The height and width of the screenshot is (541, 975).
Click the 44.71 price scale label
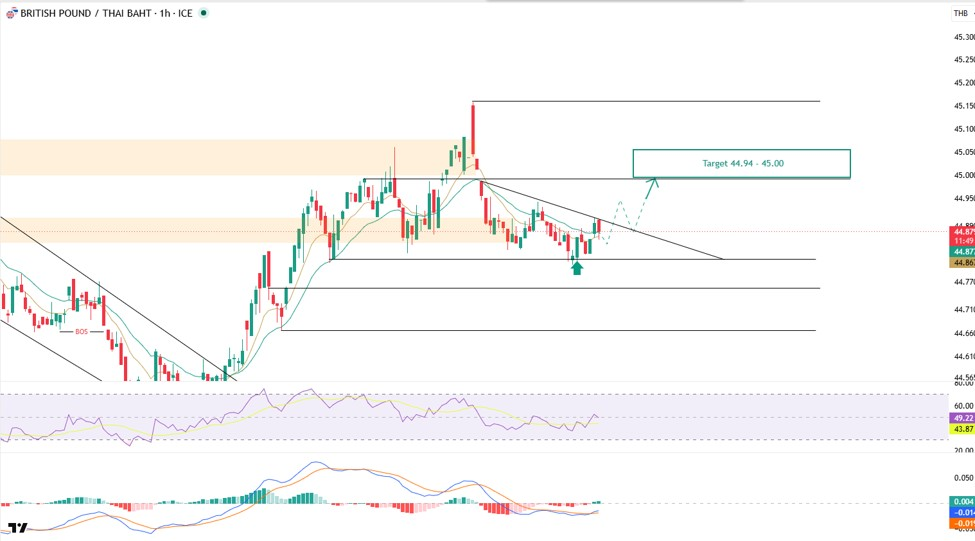[x=964, y=310]
